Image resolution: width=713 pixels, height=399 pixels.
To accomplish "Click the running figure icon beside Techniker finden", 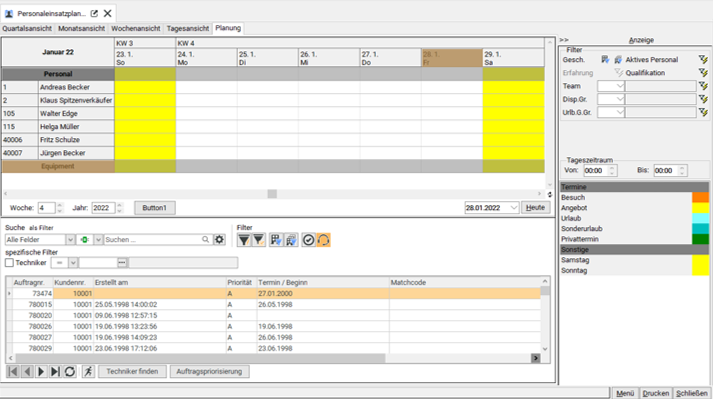I will click(x=88, y=371).
